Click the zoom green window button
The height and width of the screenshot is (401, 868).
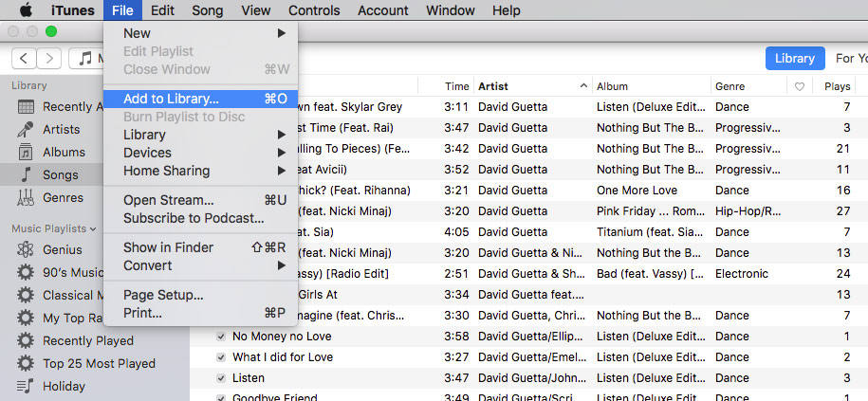point(51,32)
